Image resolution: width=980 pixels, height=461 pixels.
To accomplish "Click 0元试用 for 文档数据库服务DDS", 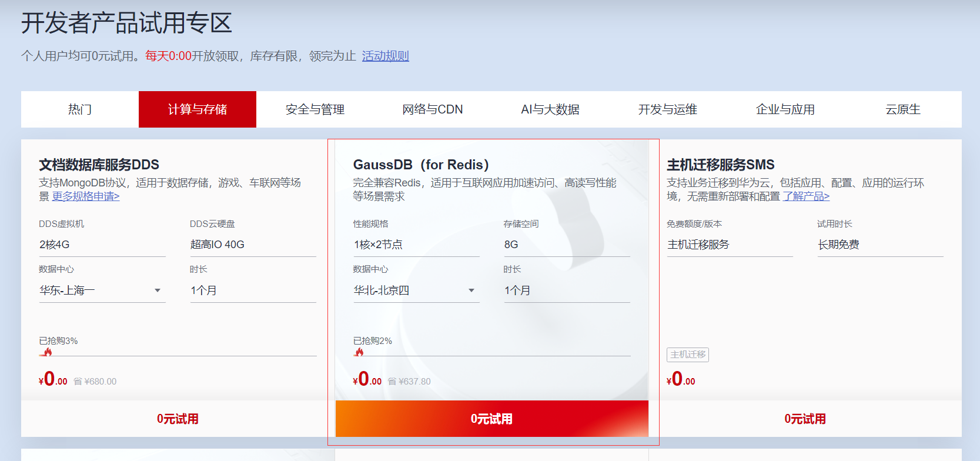I will pos(178,419).
